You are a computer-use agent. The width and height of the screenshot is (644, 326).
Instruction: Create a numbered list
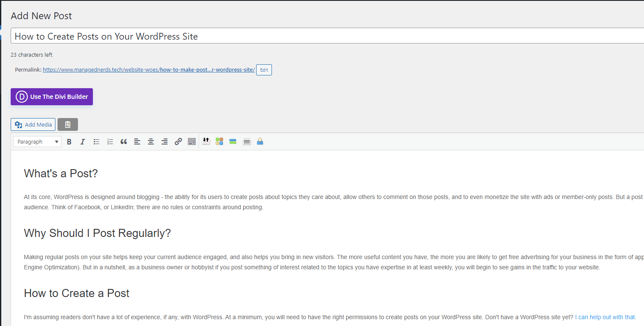[110, 141]
